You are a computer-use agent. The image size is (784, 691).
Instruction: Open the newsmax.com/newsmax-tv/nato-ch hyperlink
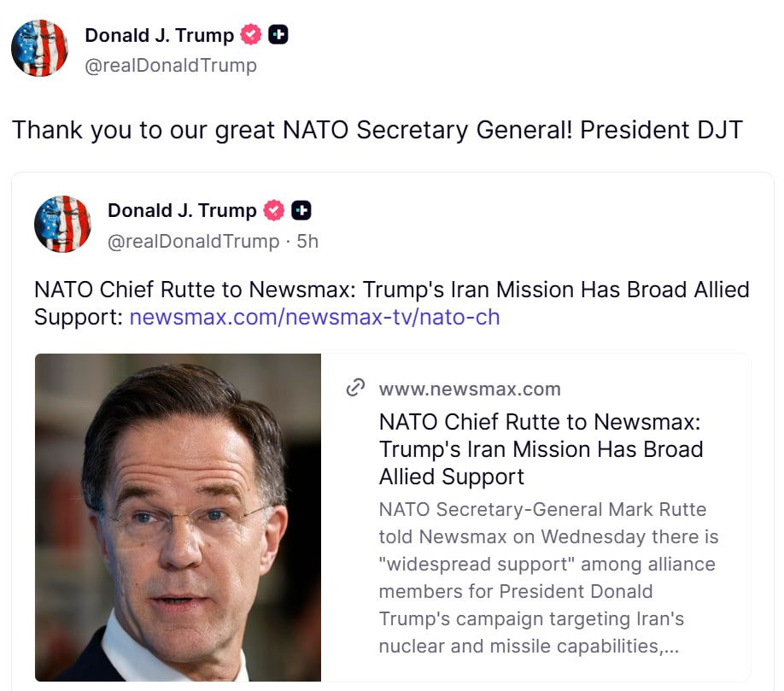pos(314,317)
